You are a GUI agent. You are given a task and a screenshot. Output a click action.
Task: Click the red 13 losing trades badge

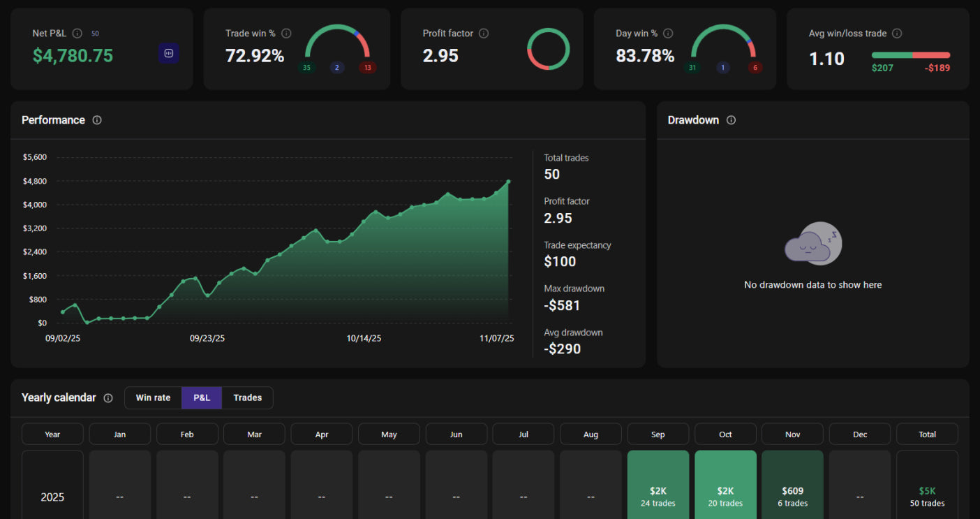pos(368,68)
